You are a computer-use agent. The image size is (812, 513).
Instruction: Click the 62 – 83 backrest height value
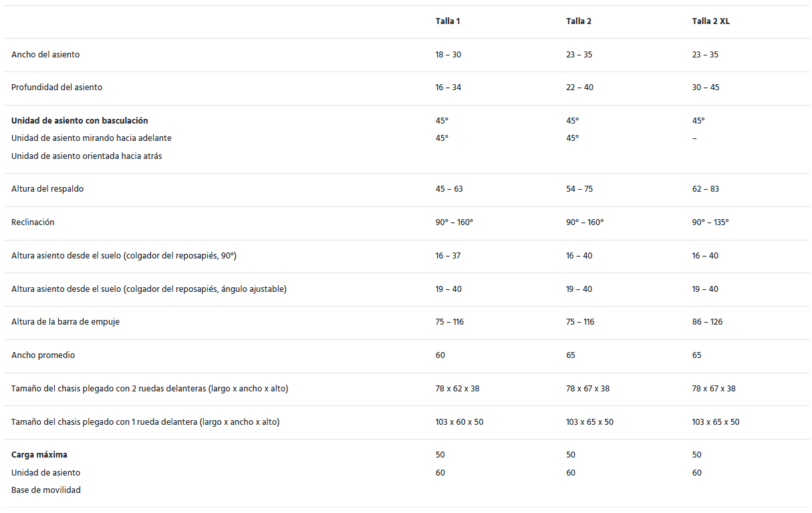click(x=706, y=189)
